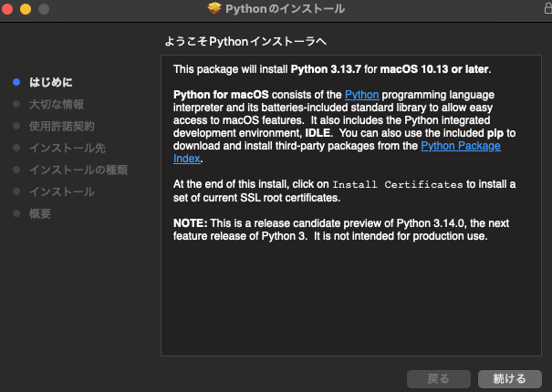The height and width of the screenshot is (392, 552).
Task: Minimize the installer with the yellow button
Action: click(26, 9)
